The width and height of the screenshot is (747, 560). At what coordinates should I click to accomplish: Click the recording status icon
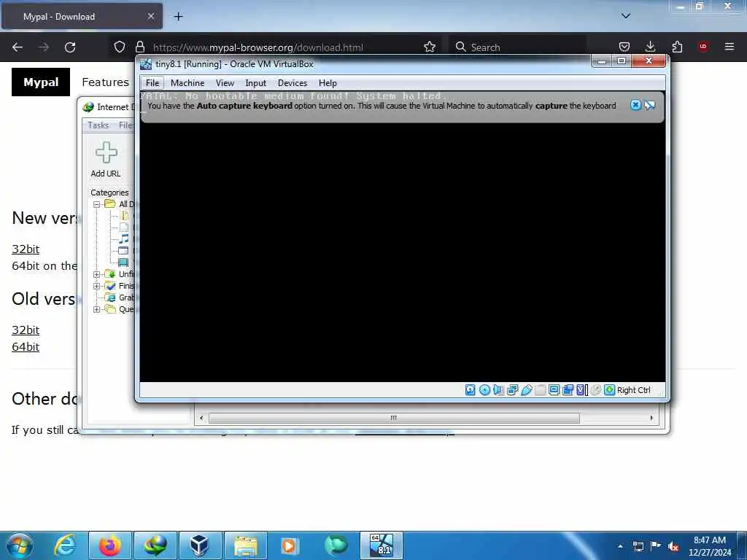(568, 390)
